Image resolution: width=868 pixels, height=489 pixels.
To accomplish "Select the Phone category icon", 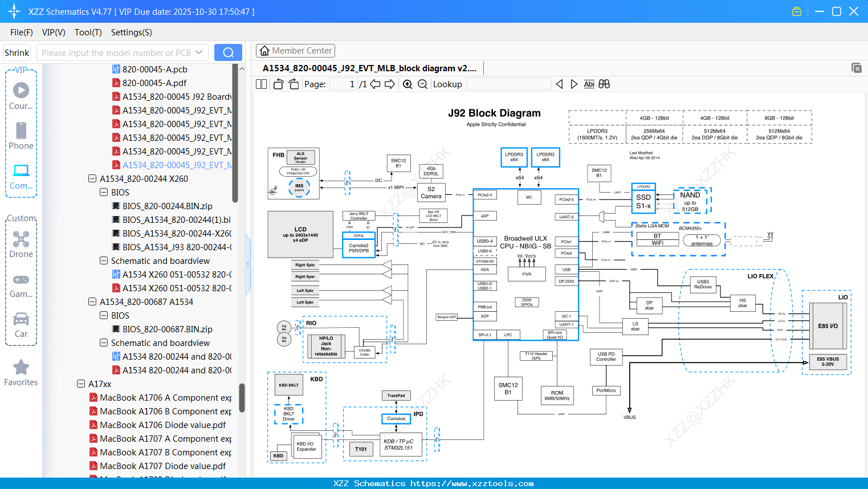I will [21, 131].
